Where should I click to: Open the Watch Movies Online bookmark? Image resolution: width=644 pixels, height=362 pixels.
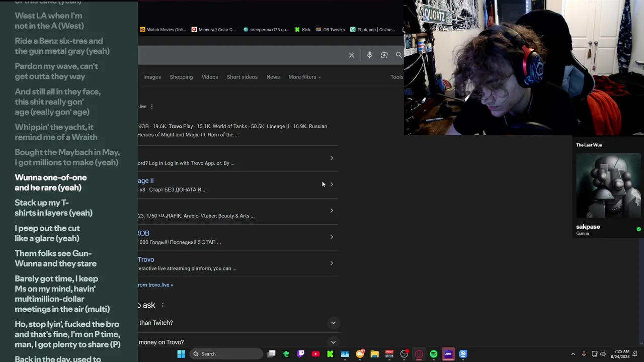point(163,30)
